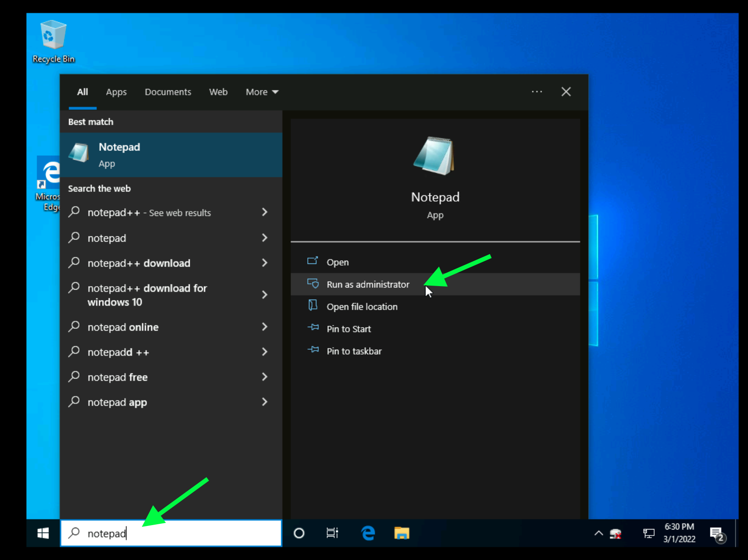Viewport: 748px width, 560px height.
Task: Expand arrow for notepad web suggestion
Action: coord(264,238)
